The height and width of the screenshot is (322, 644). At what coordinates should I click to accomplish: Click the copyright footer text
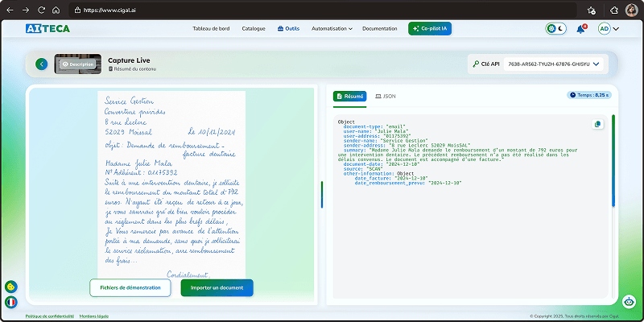click(573, 316)
